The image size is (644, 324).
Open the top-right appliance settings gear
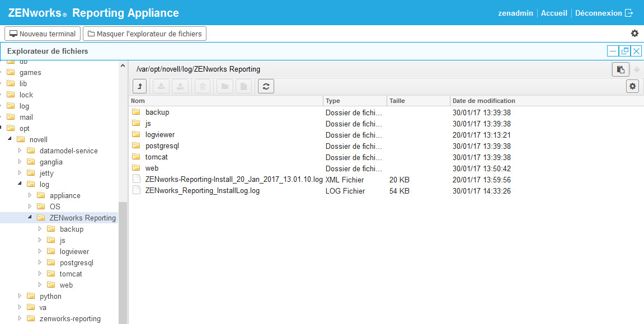tap(634, 34)
